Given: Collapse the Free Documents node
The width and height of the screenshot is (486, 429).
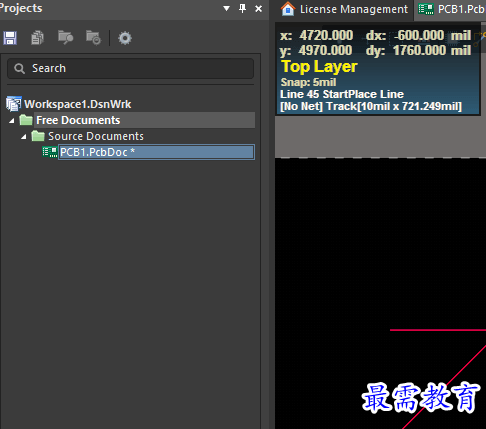Looking at the screenshot, I should click(12, 121).
